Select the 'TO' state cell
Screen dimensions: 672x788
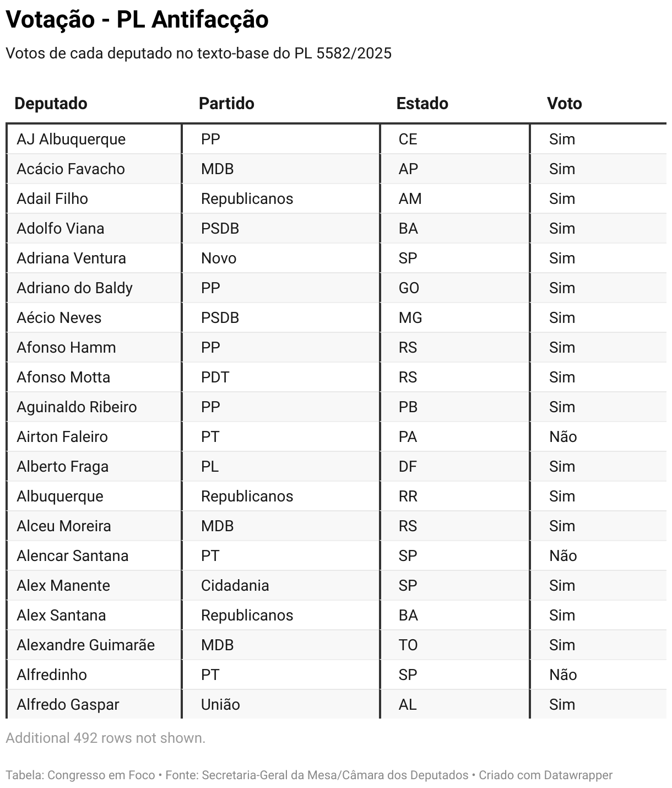tap(408, 645)
